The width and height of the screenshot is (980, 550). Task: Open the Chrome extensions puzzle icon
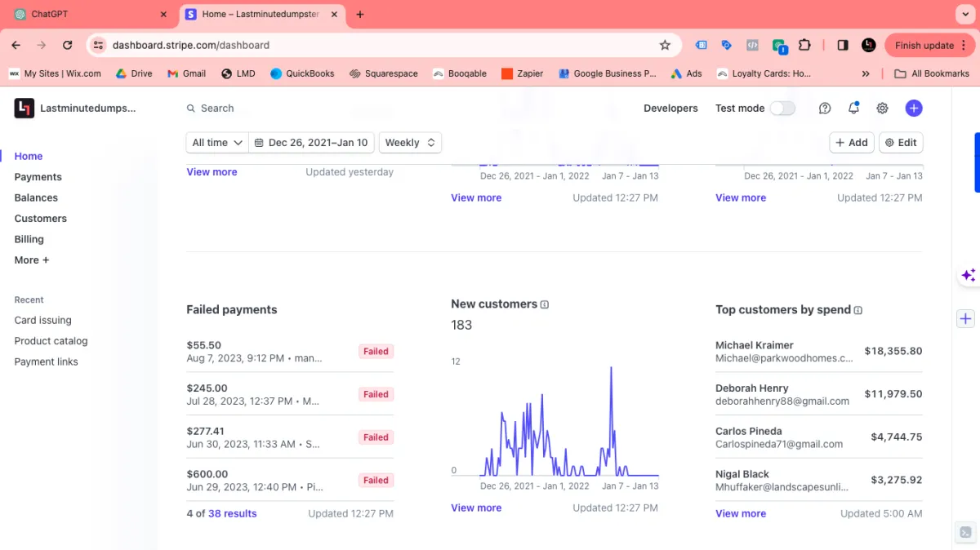click(x=804, y=45)
